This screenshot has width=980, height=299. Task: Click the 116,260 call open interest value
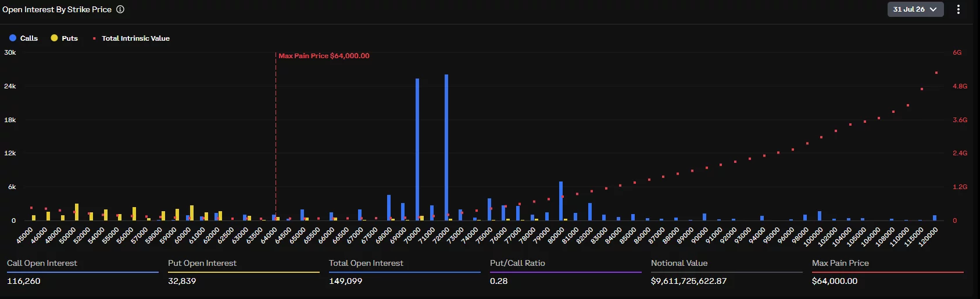tap(24, 281)
